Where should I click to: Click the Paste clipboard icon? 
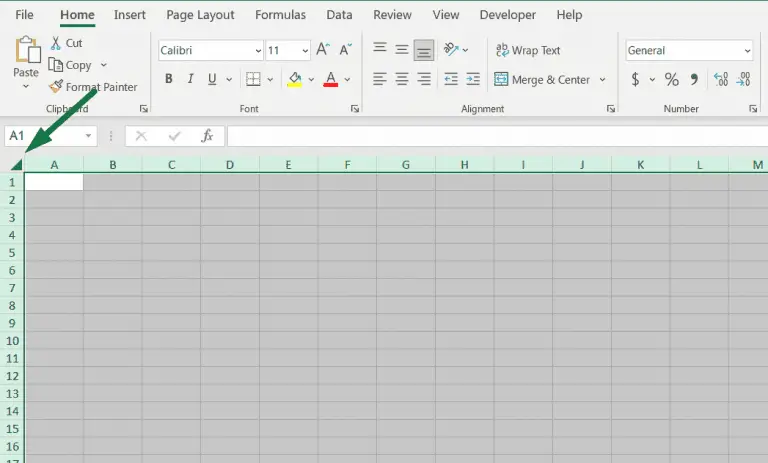click(27, 49)
